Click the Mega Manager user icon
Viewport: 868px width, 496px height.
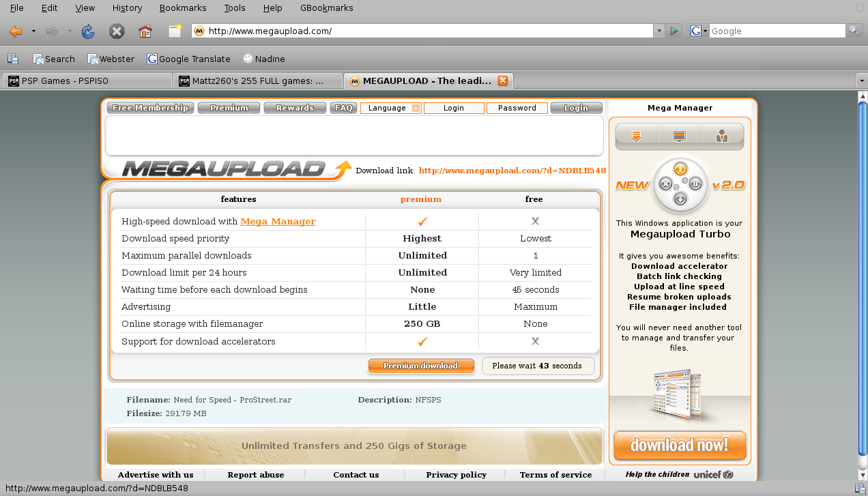[722, 136]
